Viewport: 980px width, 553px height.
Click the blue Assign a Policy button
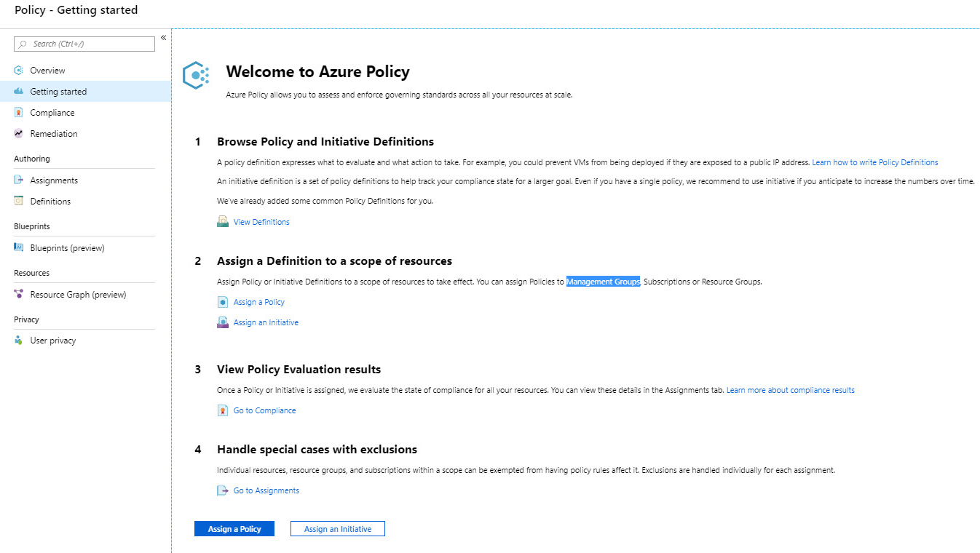coord(234,529)
